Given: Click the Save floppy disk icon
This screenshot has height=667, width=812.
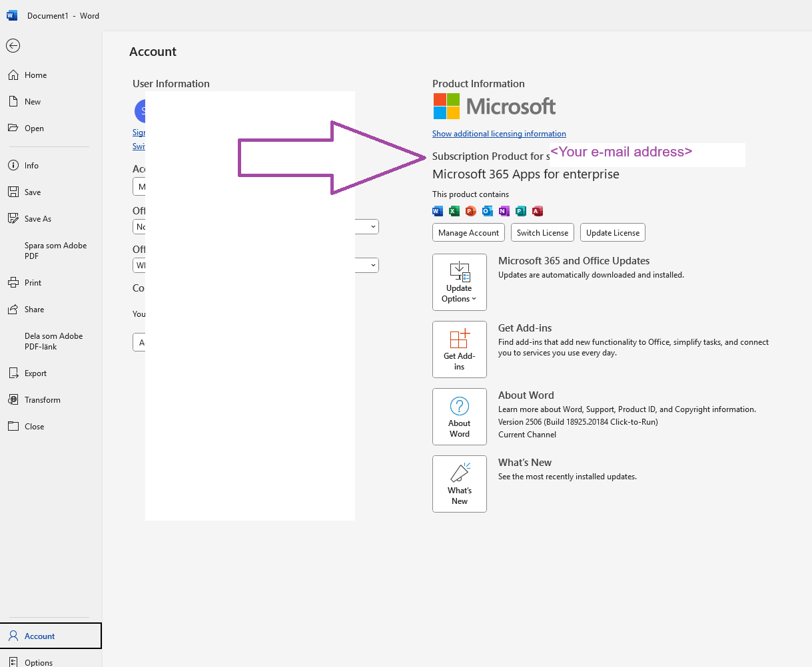Looking at the screenshot, I should click(13, 192).
